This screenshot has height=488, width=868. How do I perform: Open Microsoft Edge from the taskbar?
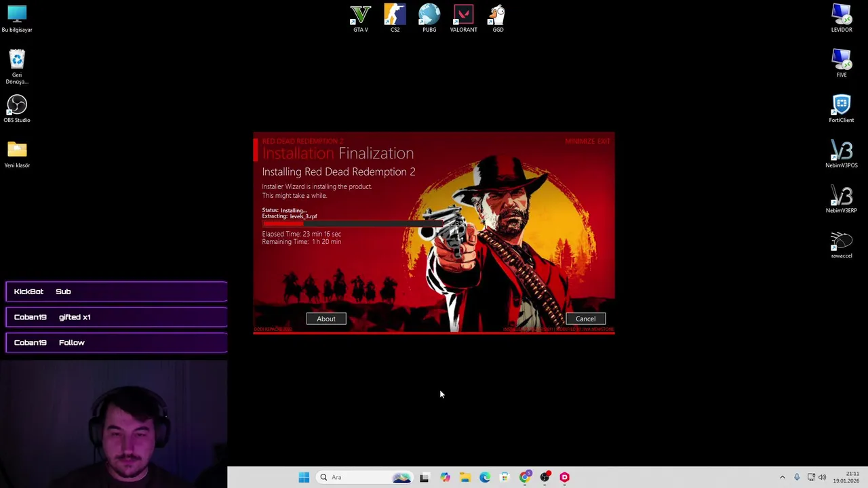click(485, 477)
